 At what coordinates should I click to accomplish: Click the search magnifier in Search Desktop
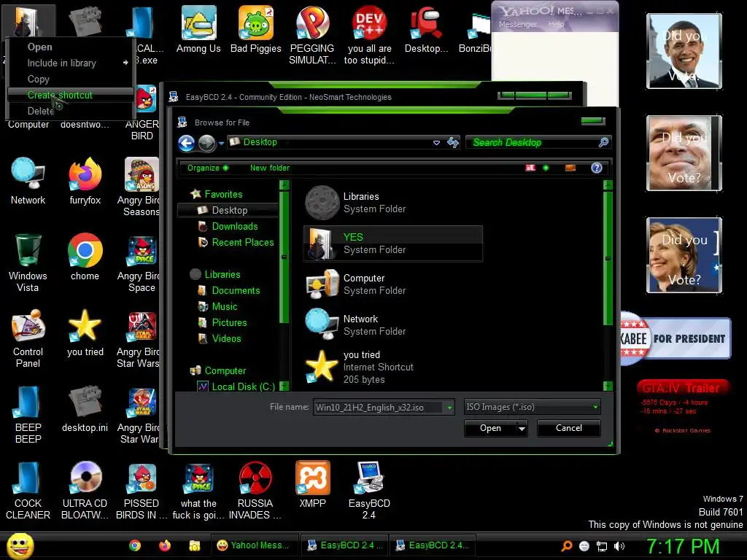tap(603, 142)
